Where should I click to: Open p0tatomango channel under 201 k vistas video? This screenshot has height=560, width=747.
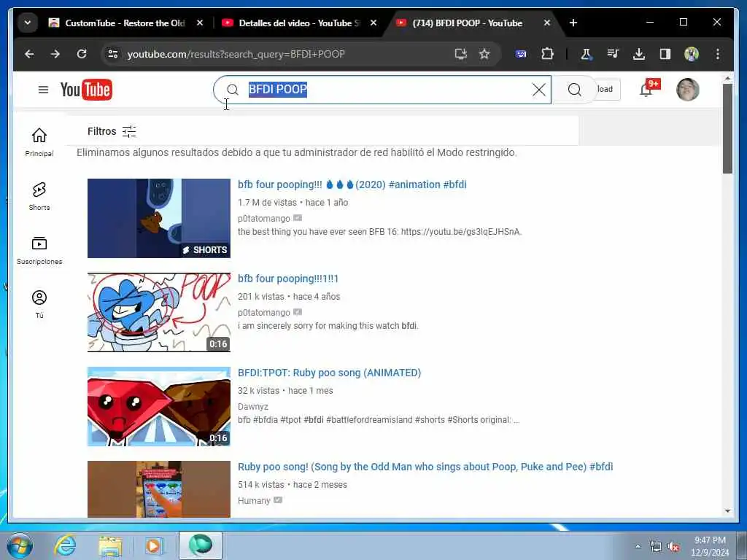(264, 313)
